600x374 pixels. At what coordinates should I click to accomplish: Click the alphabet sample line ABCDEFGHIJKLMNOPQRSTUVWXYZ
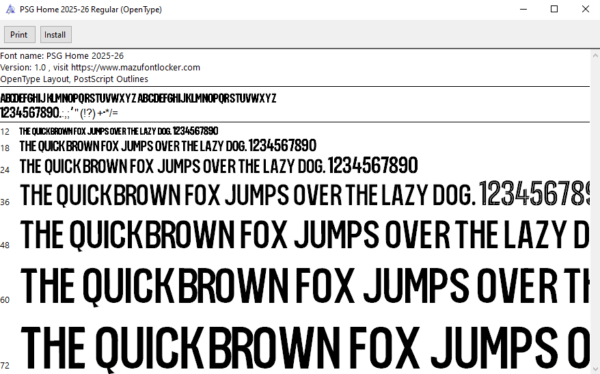138,98
